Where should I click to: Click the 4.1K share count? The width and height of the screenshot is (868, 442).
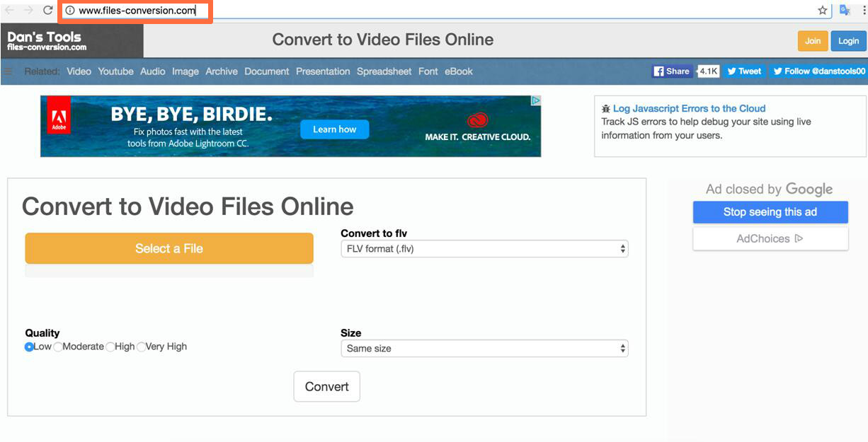pos(709,71)
